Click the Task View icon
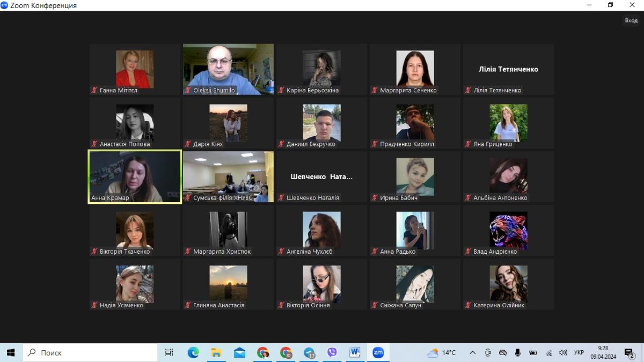 tap(169, 352)
